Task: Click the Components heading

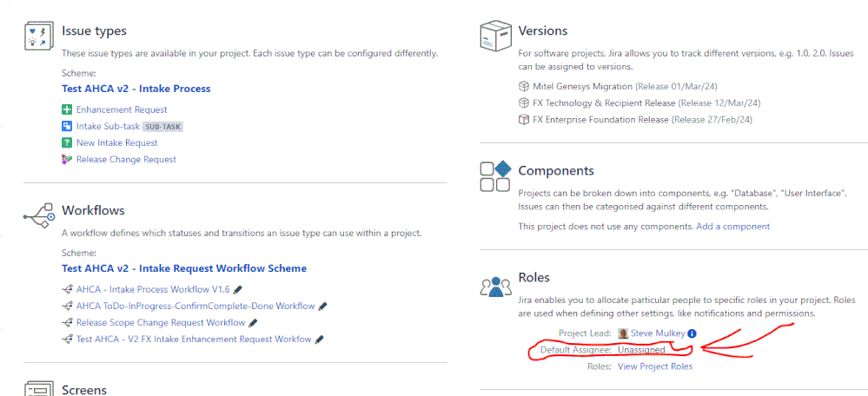Action: click(556, 170)
